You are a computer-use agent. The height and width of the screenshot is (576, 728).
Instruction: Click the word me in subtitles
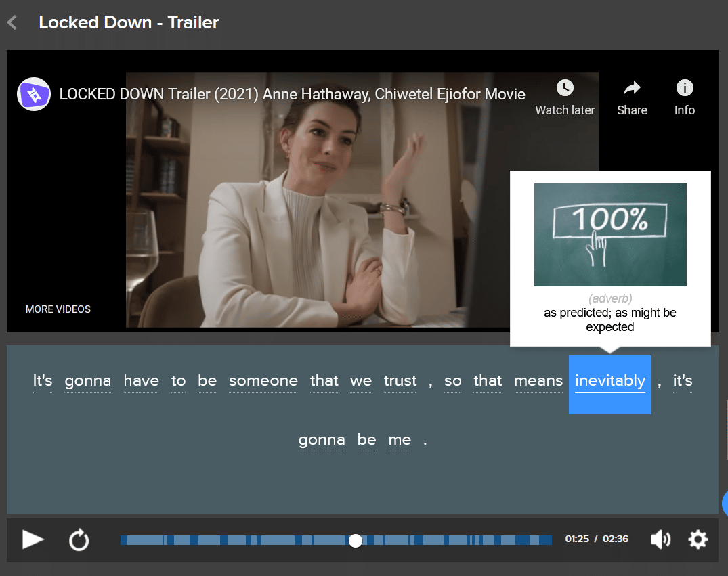click(x=400, y=439)
